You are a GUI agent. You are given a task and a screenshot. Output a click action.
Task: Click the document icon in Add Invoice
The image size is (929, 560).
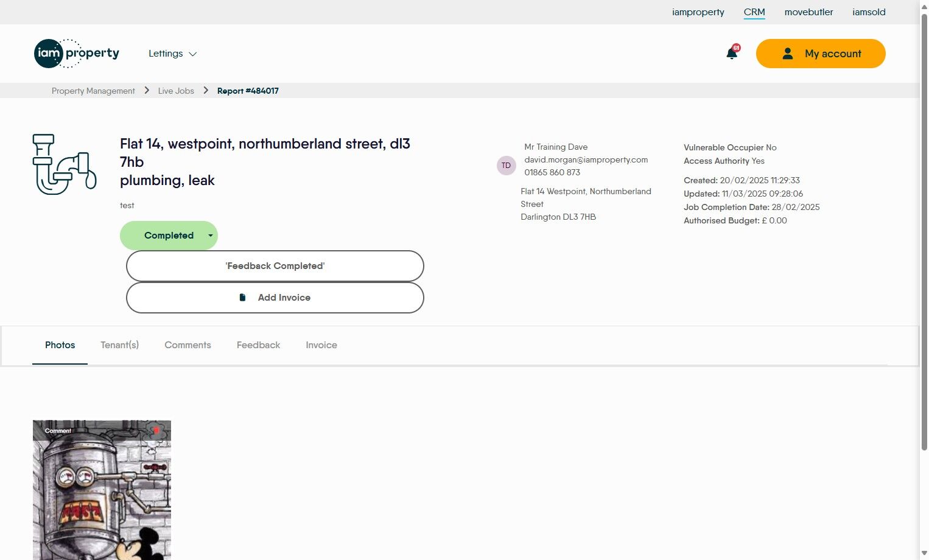point(242,298)
